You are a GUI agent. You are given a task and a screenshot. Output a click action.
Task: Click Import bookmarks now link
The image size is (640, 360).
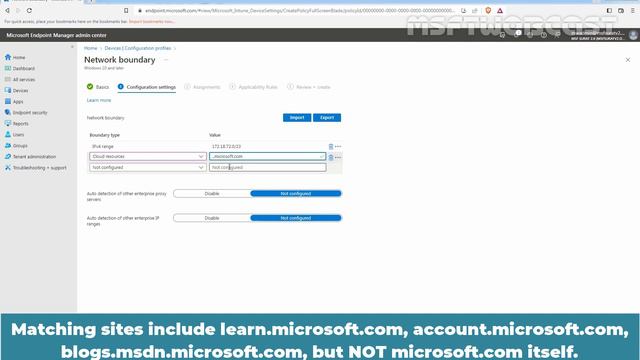pyautogui.click(x=151, y=21)
